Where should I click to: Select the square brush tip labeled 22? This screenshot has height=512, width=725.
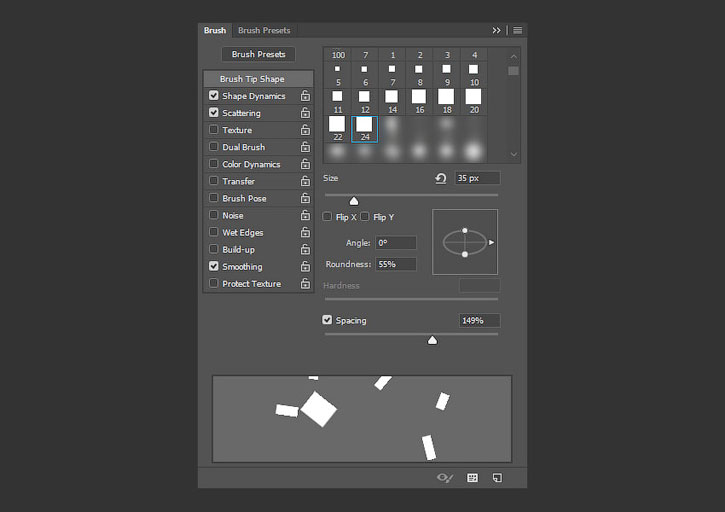[337, 129]
